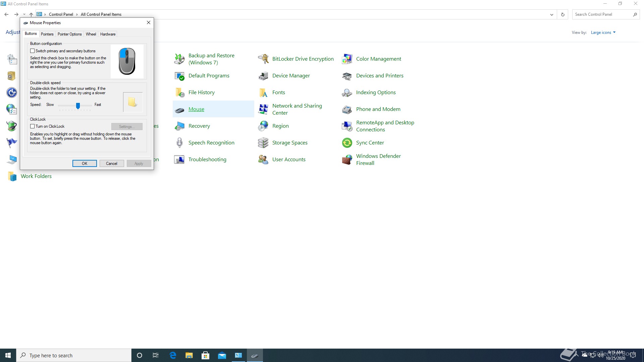This screenshot has width=644, height=362.
Task: Open Microsoft Edge from taskbar
Action: (173, 355)
